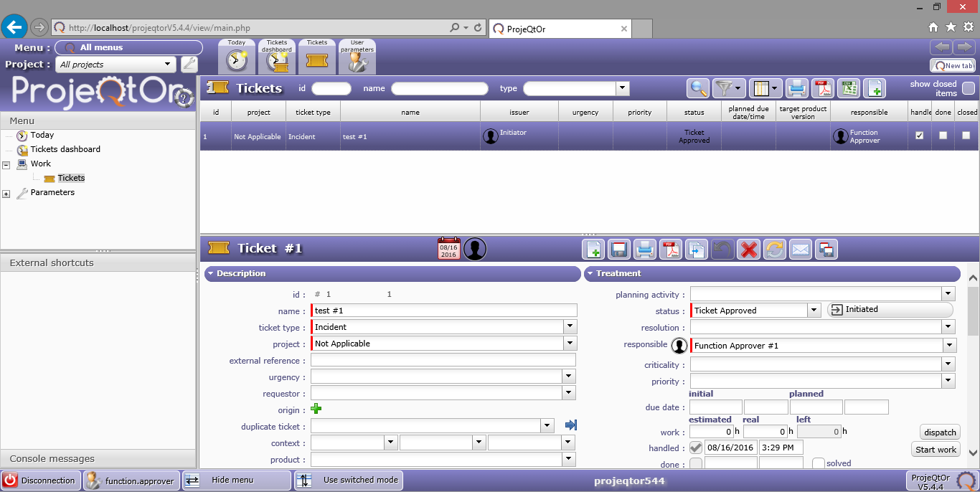Viewport: 980px width, 492px height.
Task: Click ProjeQtOr logo help icon
Action: point(184,98)
